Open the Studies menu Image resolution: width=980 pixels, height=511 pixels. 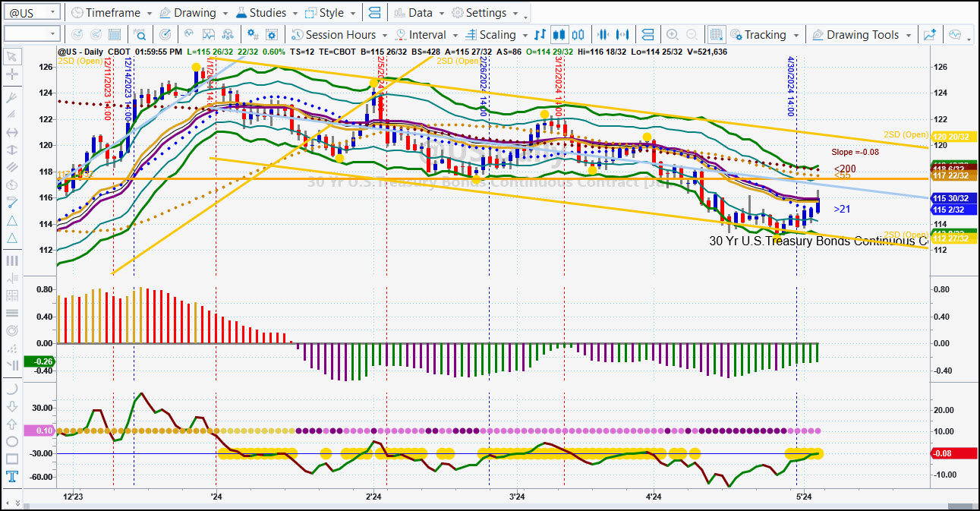[266, 13]
